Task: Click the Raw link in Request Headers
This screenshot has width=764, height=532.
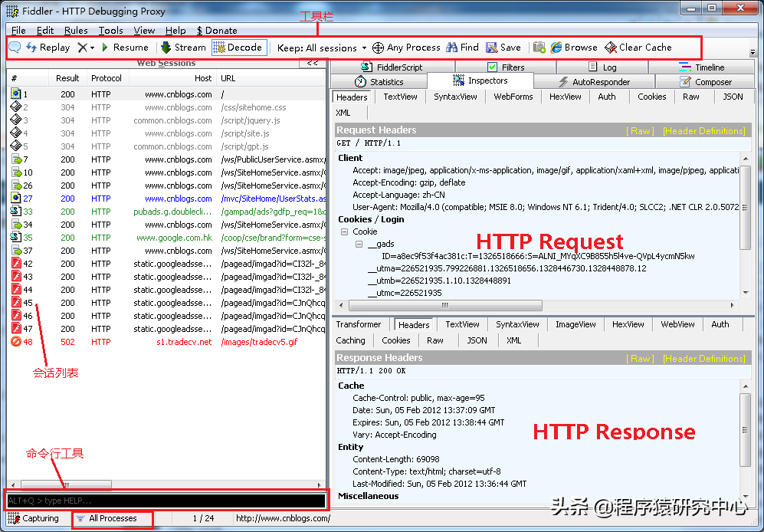Action: coord(642,130)
